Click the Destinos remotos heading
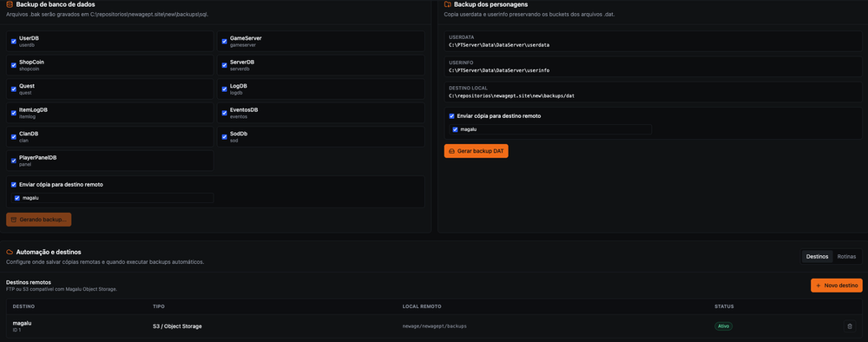 click(x=29, y=282)
